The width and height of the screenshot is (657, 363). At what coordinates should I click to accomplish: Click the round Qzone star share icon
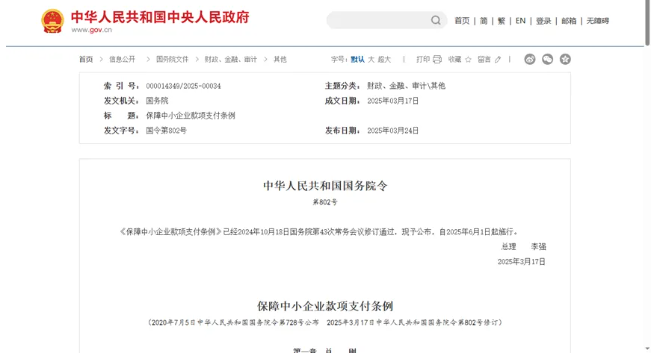click(565, 59)
